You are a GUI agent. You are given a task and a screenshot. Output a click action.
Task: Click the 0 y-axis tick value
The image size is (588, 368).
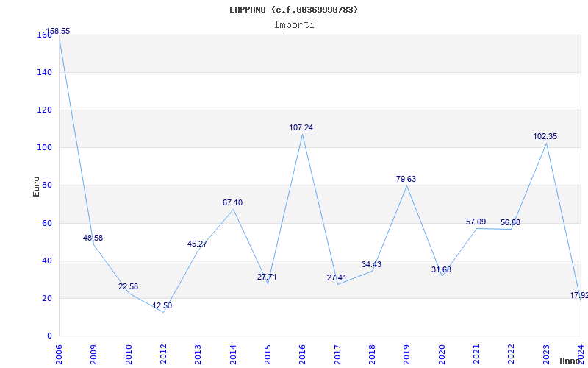pyautogui.click(x=49, y=336)
